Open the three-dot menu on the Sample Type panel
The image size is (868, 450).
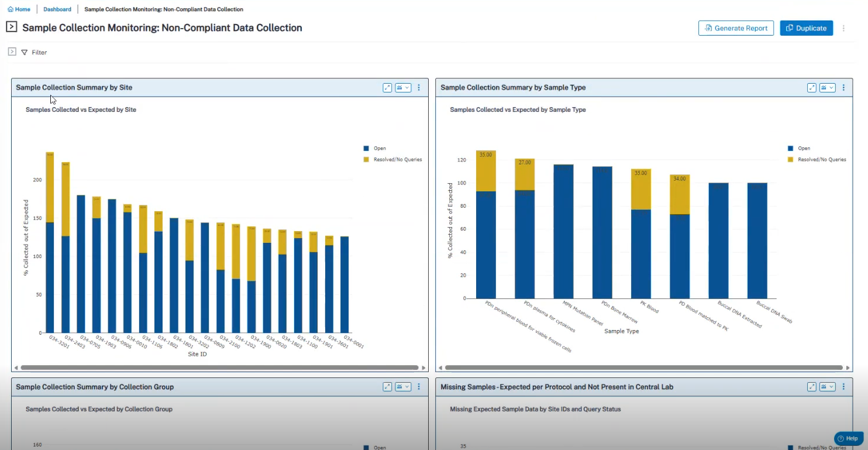(843, 87)
